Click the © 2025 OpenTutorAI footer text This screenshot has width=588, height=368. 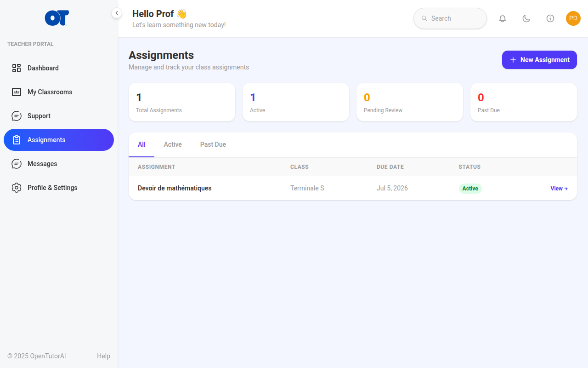37,356
